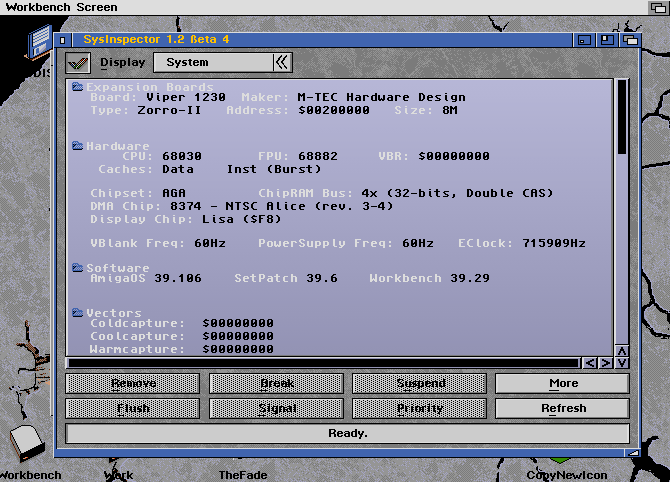Click the CPU value 68030

tap(182, 156)
